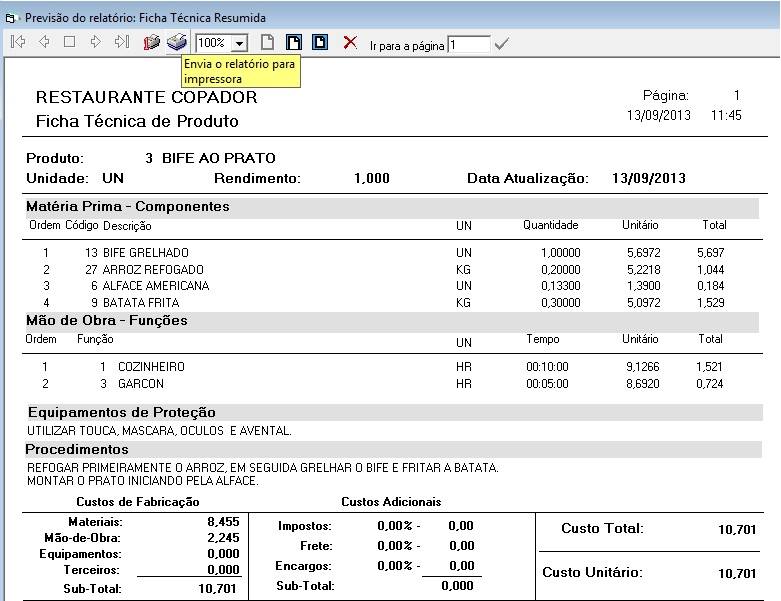
Task: Go to the previous page arrow
Action: [x=44, y=42]
